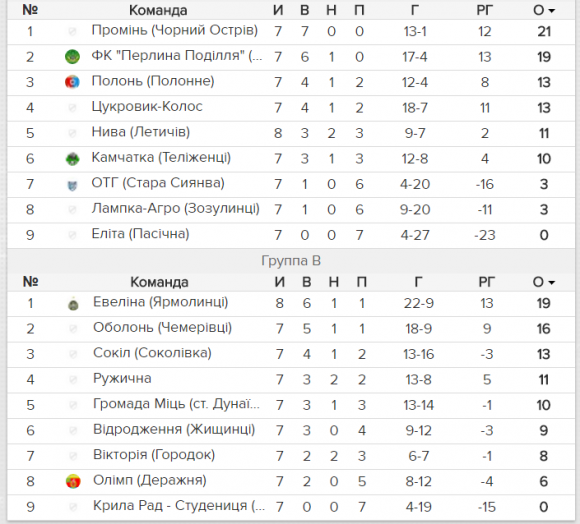The height and width of the screenshot is (524, 580).
Task: Click the ОТГ (Стара Сиянва) crest icon
Action: [72, 184]
